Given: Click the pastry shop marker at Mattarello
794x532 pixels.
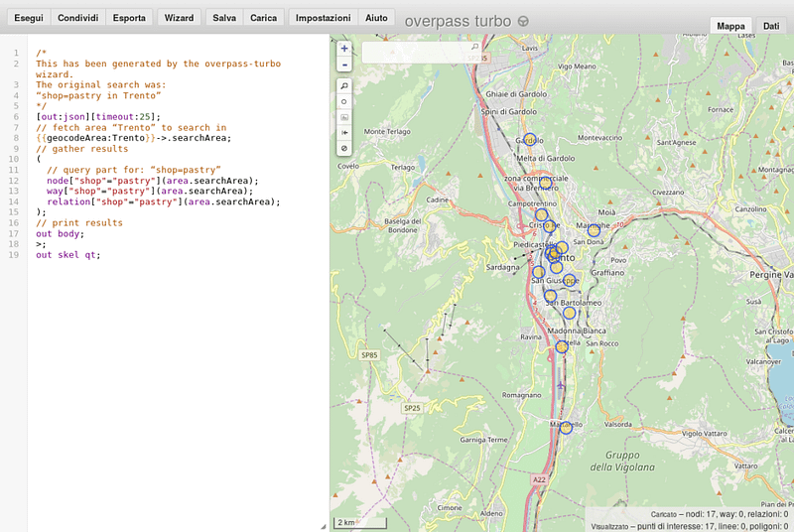Looking at the screenshot, I should (x=566, y=428).
